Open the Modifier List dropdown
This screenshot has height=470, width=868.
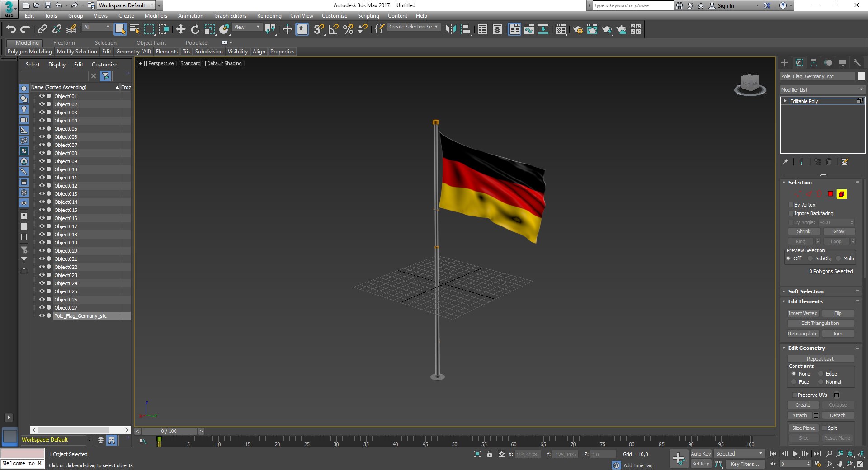pos(822,90)
